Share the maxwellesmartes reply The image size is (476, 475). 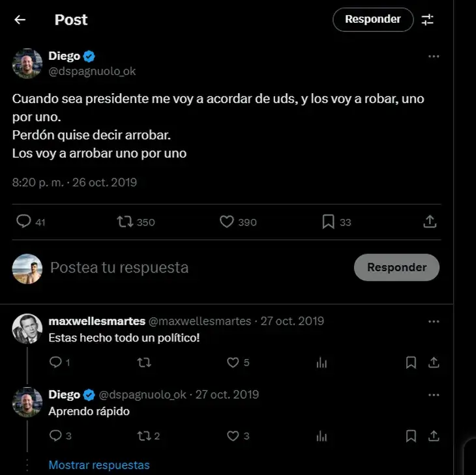pos(434,362)
